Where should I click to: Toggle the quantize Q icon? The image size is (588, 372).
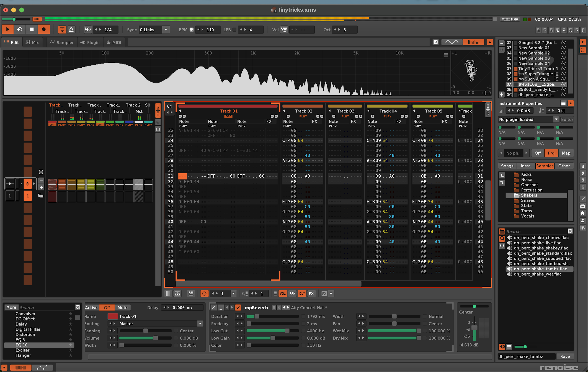pos(204,294)
